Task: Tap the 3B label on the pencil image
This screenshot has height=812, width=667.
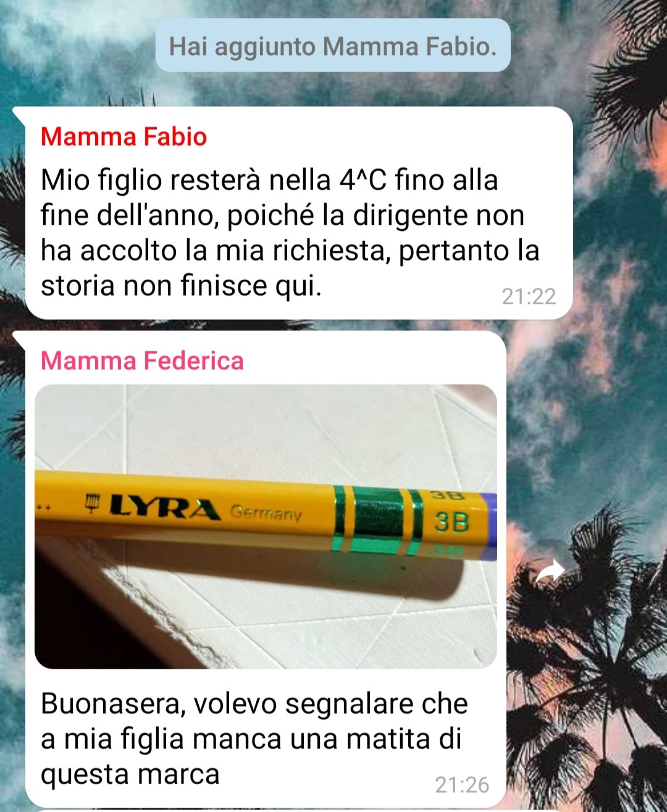Action: pos(451,522)
